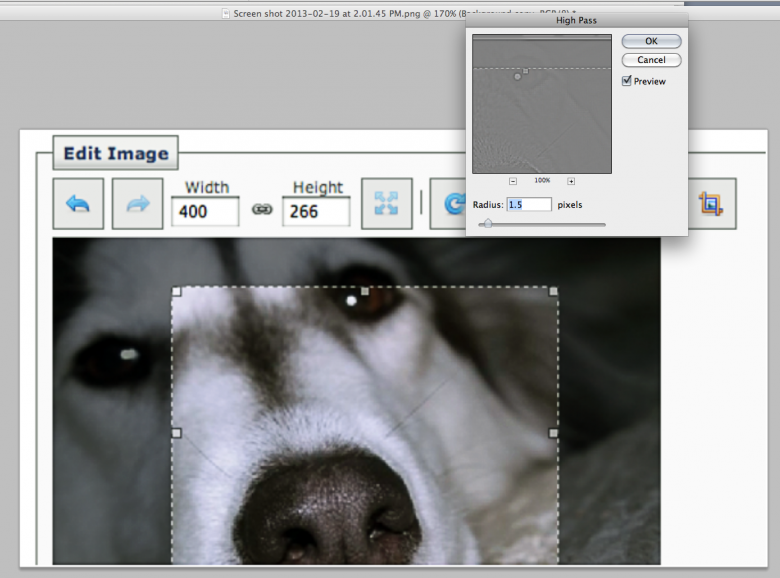780x578 pixels.
Task: Click the top-right crop selection handle
Action: (553, 291)
